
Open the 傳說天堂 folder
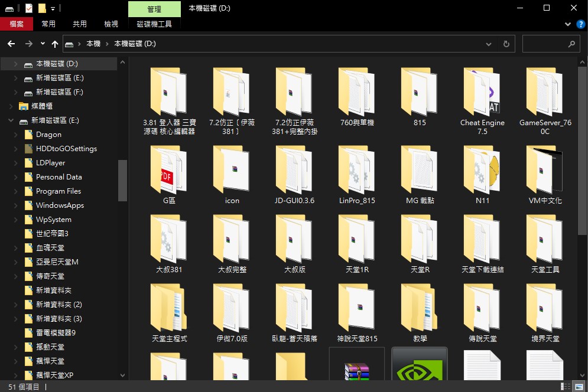482,313
